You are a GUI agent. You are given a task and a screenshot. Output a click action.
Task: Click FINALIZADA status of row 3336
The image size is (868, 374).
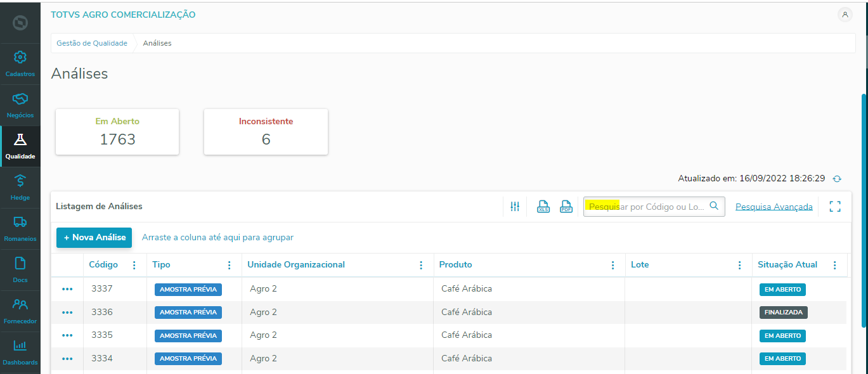coord(784,313)
